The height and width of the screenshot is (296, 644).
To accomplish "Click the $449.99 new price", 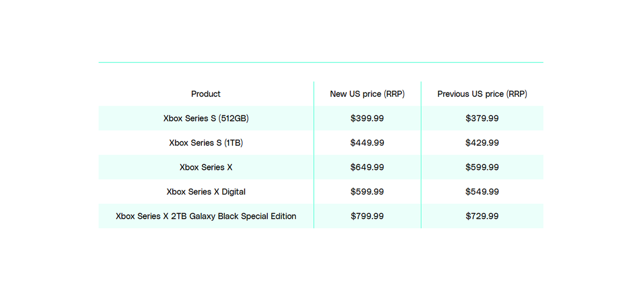I will pos(367,143).
